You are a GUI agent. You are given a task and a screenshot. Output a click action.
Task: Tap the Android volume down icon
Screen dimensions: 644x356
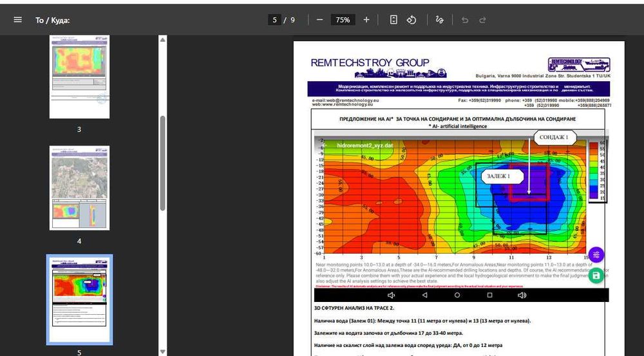pyautogui.click(x=392, y=295)
